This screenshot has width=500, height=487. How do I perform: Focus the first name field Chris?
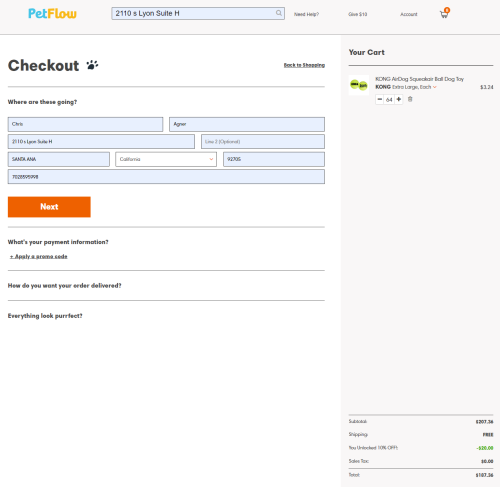[x=86, y=124]
